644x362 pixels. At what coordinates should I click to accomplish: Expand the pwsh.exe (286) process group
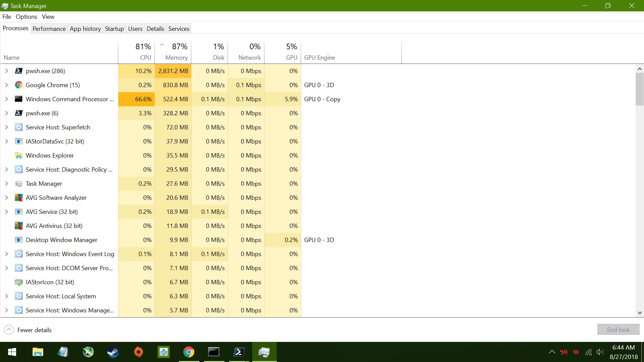(x=7, y=71)
